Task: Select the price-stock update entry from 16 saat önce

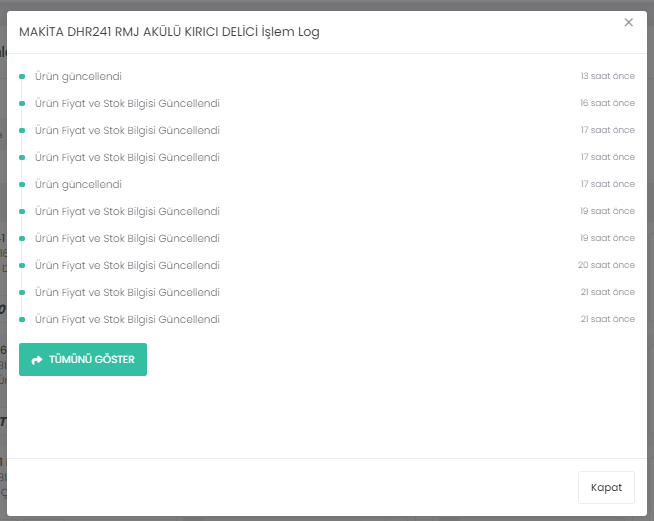Action: pyautogui.click(x=127, y=103)
